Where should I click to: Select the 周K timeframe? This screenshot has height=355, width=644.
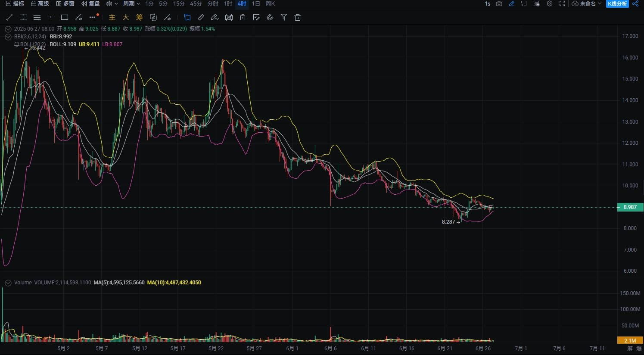click(x=270, y=3)
